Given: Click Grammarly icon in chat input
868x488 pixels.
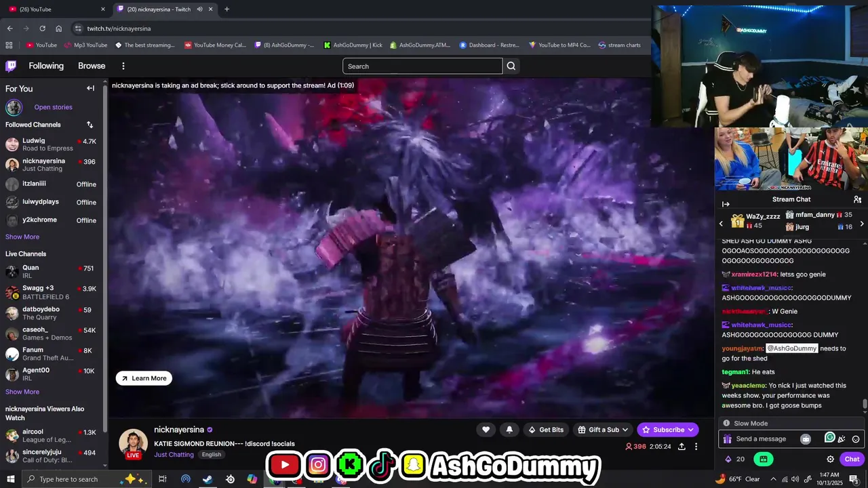Looking at the screenshot, I should coord(829,438).
